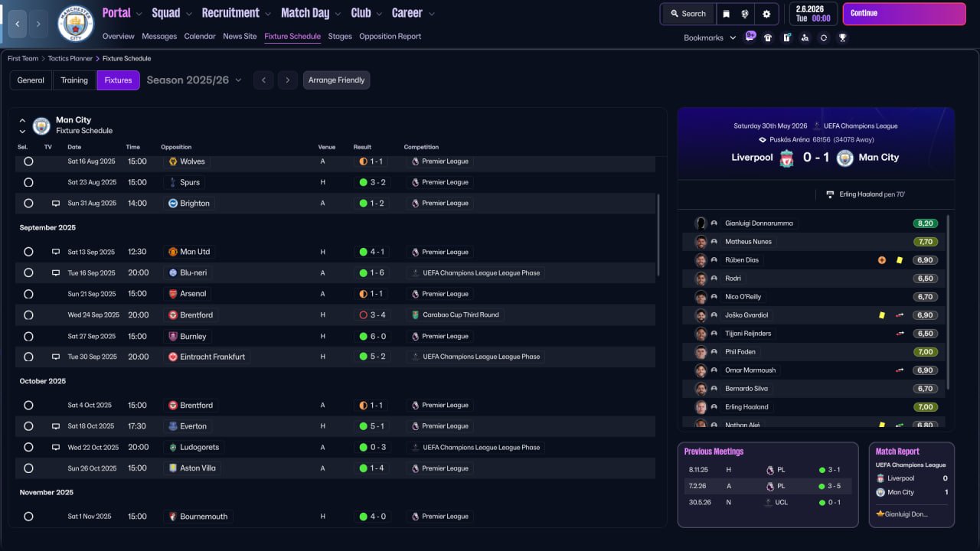
Task: Click the Manchester City club badge in header
Action: pyautogui.click(x=75, y=24)
